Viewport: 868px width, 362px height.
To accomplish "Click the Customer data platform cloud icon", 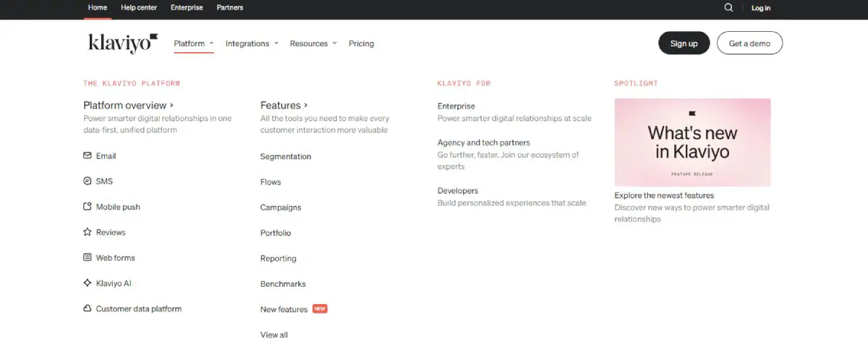I will point(88,308).
